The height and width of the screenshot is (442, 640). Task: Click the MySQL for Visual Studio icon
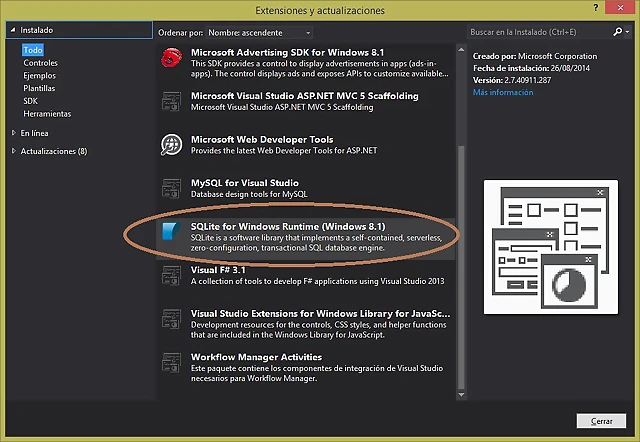coord(171,188)
